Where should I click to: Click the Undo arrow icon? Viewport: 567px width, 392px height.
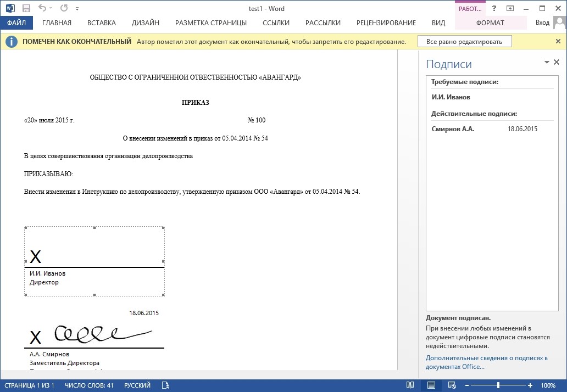coord(42,8)
